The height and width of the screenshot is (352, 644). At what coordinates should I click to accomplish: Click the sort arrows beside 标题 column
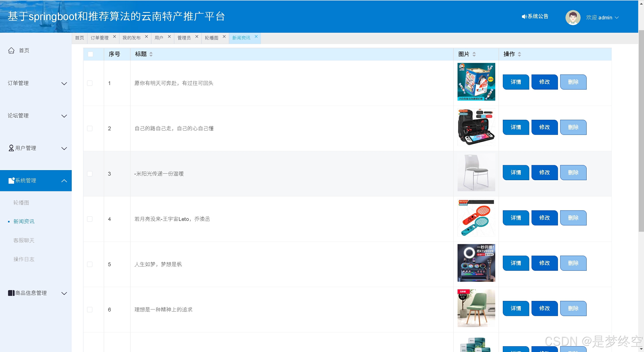point(151,54)
